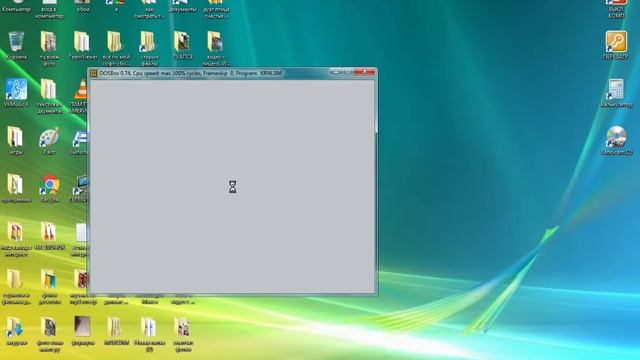The height and width of the screenshot is (360, 640).
Task: Select the key-shaped shortcut icon on right
Action: point(616,41)
